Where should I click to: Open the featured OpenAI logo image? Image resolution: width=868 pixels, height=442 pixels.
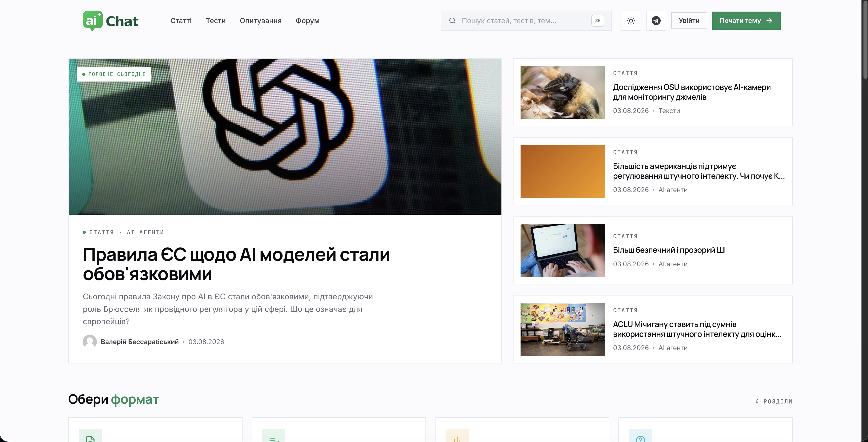(x=285, y=136)
